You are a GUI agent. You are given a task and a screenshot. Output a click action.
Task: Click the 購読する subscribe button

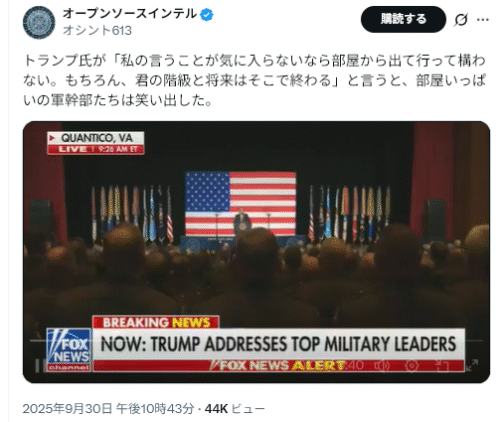[403, 19]
